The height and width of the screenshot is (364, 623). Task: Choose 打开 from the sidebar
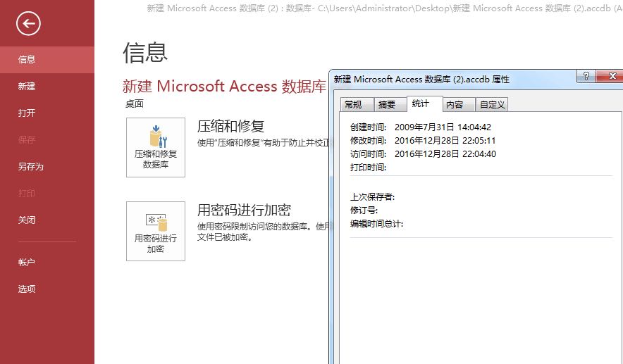[x=47, y=113]
